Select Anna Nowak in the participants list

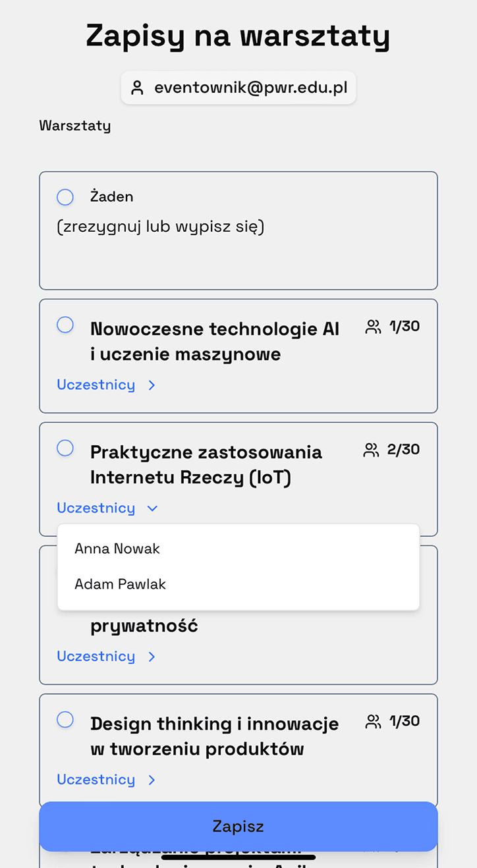(x=117, y=549)
